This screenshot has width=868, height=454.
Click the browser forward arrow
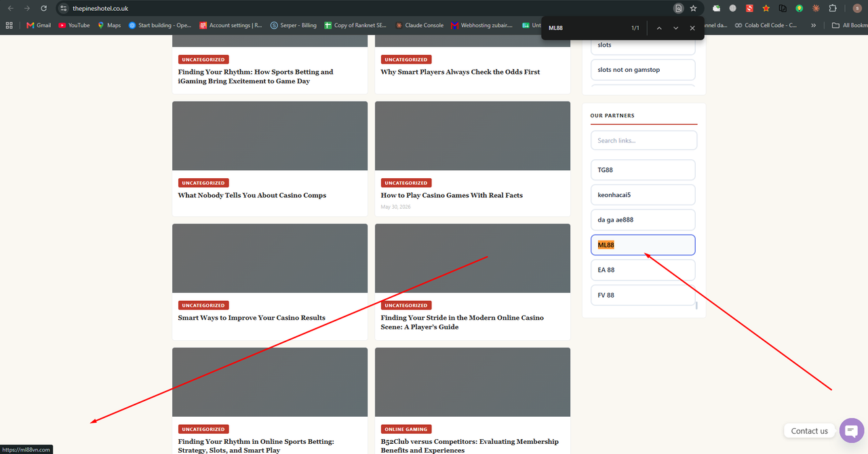pos(27,8)
